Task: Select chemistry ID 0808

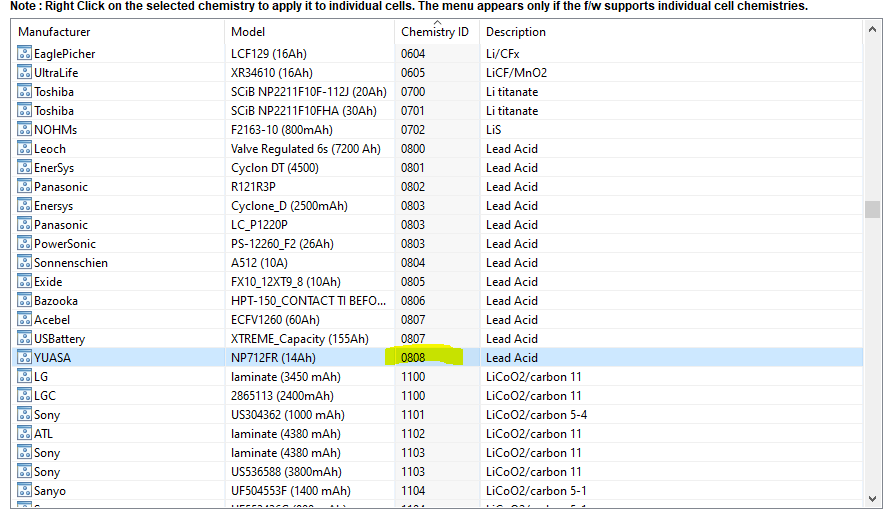Action: (413, 358)
